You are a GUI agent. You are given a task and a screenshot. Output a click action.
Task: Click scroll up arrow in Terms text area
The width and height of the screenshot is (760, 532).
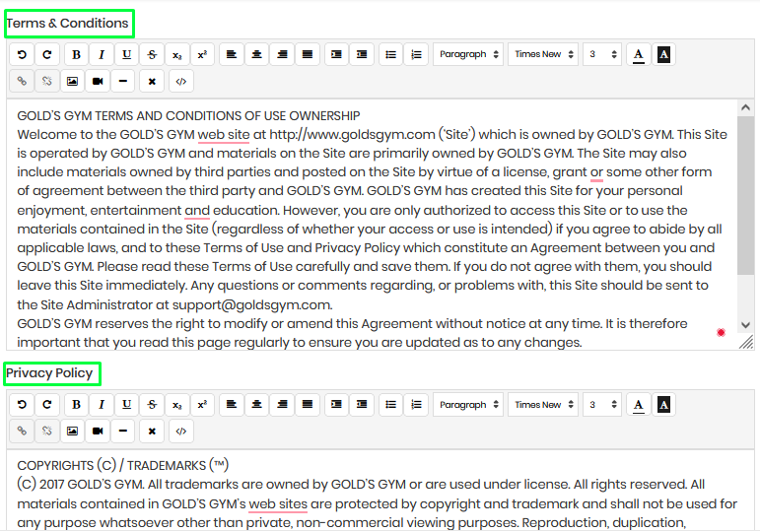point(745,107)
